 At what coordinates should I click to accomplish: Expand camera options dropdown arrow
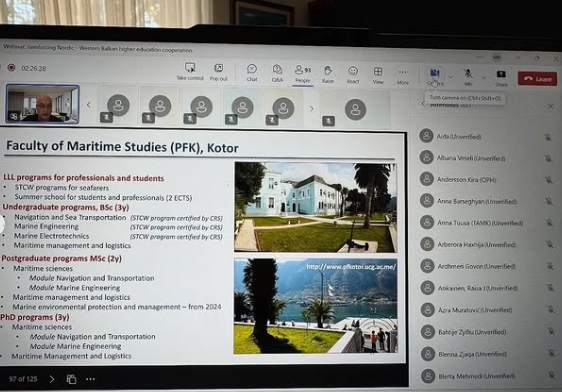tap(451, 76)
